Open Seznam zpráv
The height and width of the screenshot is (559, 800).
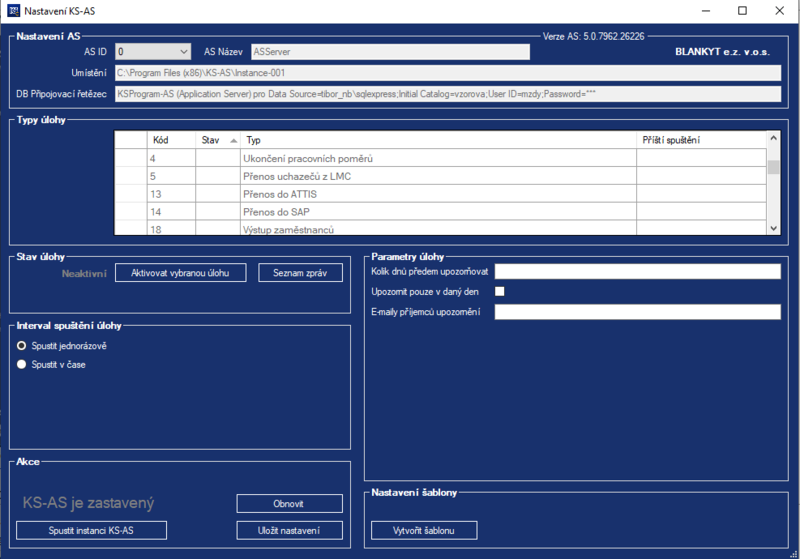(301, 273)
